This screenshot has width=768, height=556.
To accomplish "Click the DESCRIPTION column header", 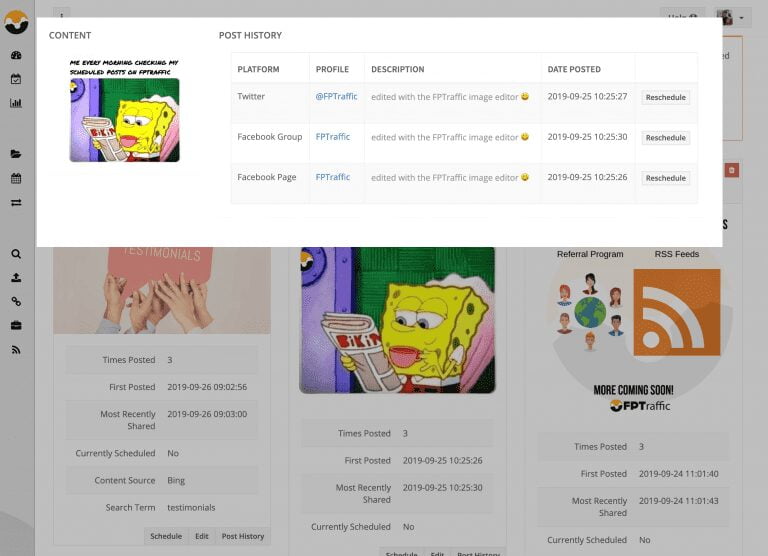I will [398, 69].
